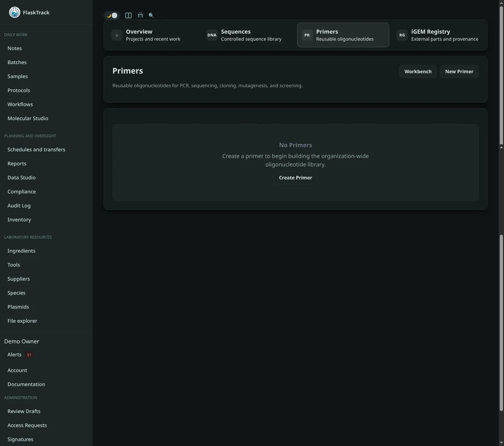The image size is (504, 446).
Task: Launch Data Studio from sidebar
Action: pos(46,178)
